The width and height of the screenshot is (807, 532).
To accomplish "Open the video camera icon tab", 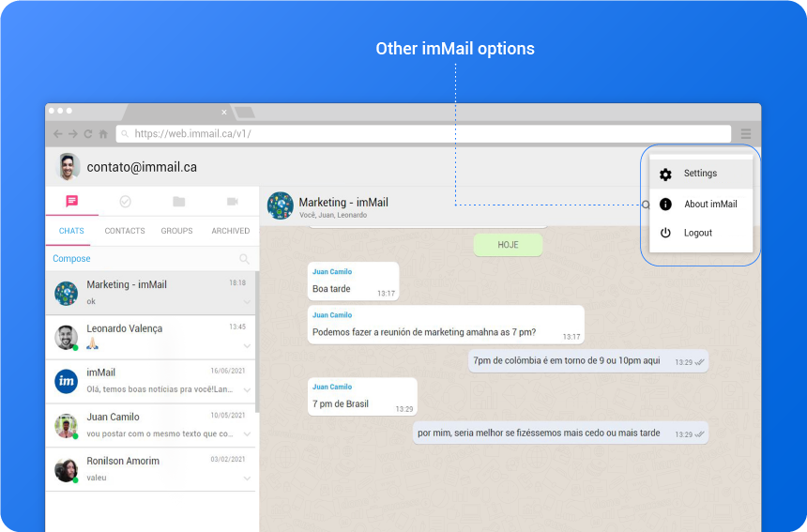I will point(233,201).
